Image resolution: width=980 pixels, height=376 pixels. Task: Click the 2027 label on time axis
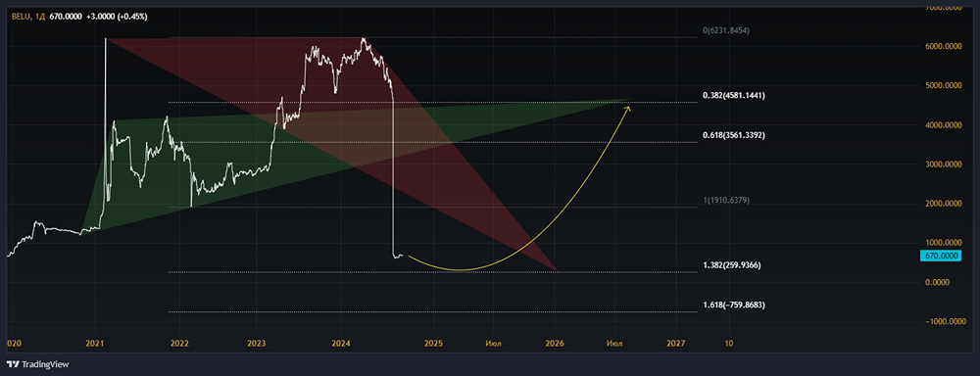(676, 344)
